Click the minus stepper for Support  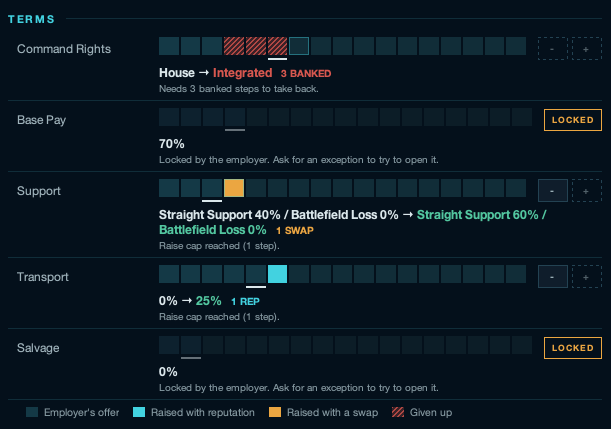click(553, 191)
